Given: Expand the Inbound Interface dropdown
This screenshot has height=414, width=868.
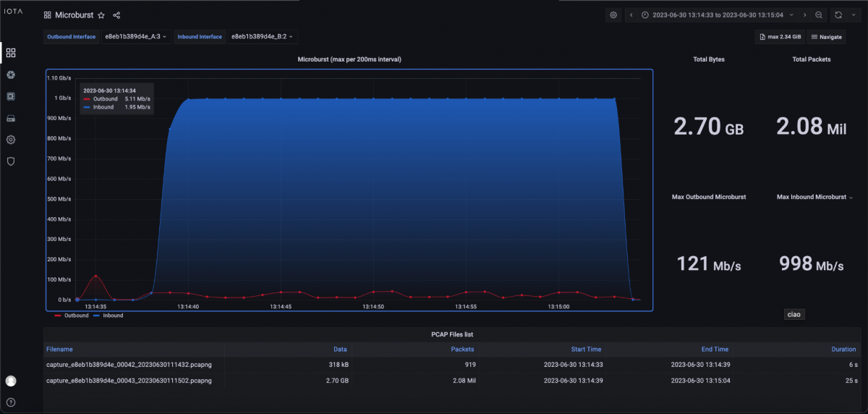Looking at the screenshot, I should pyautogui.click(x=263, y=36).
